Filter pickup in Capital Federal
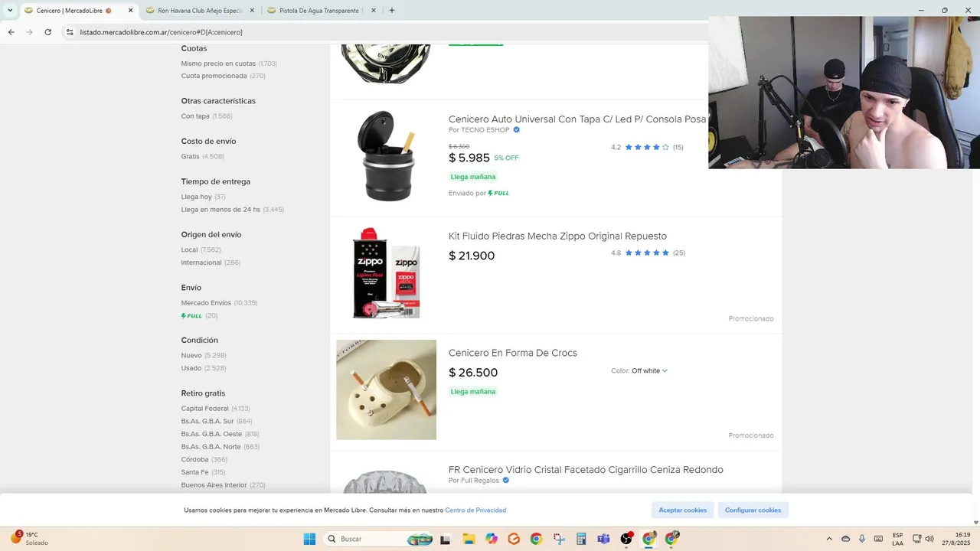The height and width of the screenshot is (551, 980). pos(215,409)
